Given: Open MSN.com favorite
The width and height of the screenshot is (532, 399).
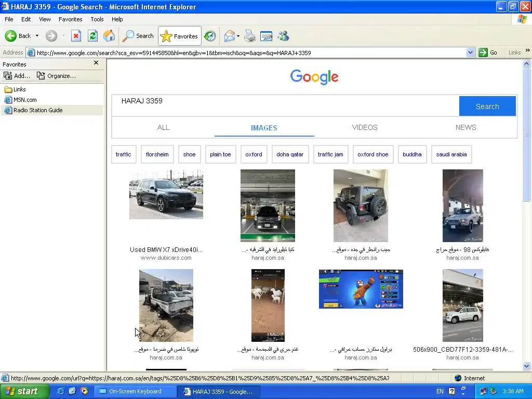Looking at the screenshot, I should [20, 100].
